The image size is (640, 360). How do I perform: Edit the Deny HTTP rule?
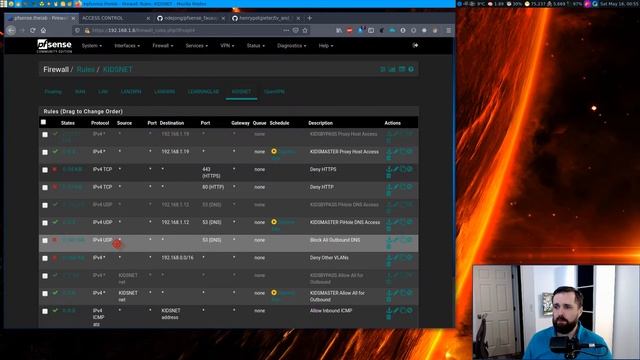coord(396,187)
